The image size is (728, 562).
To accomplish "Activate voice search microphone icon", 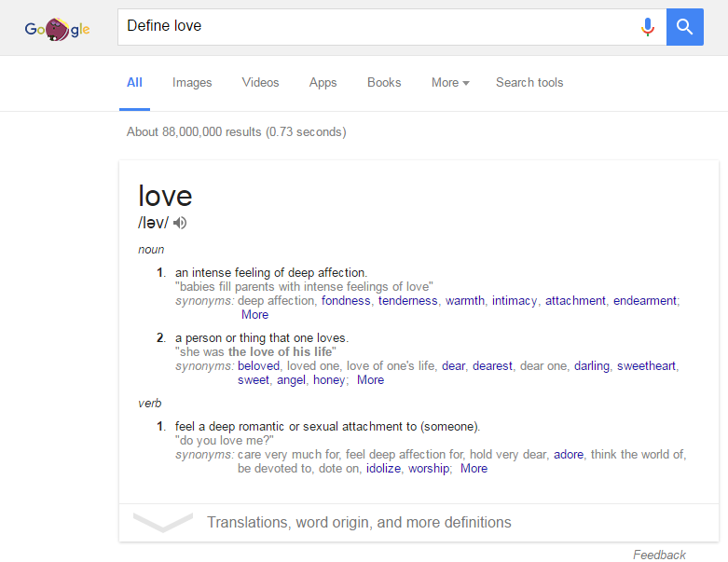I will point(648,27).
